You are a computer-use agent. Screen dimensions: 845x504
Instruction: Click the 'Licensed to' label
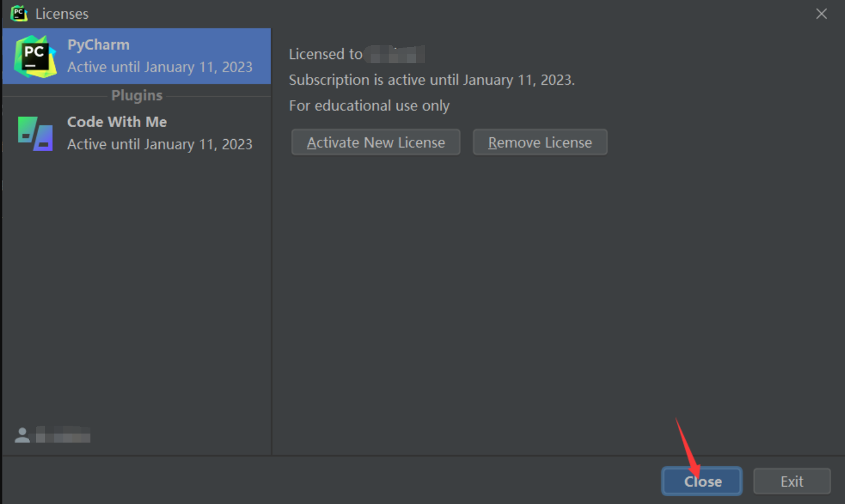tap(325, 54)
